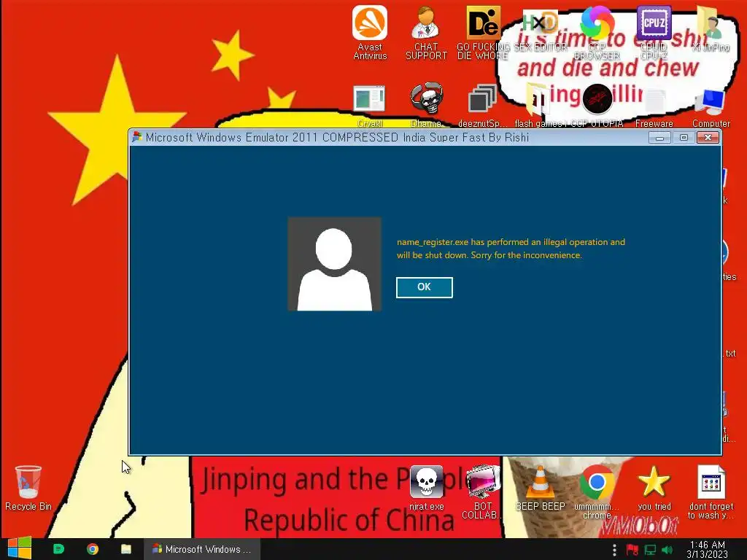Open the volume speaker tray icon
Viewport: 747px width, 560px height.
pyautogui.click(x=667, y=550)
